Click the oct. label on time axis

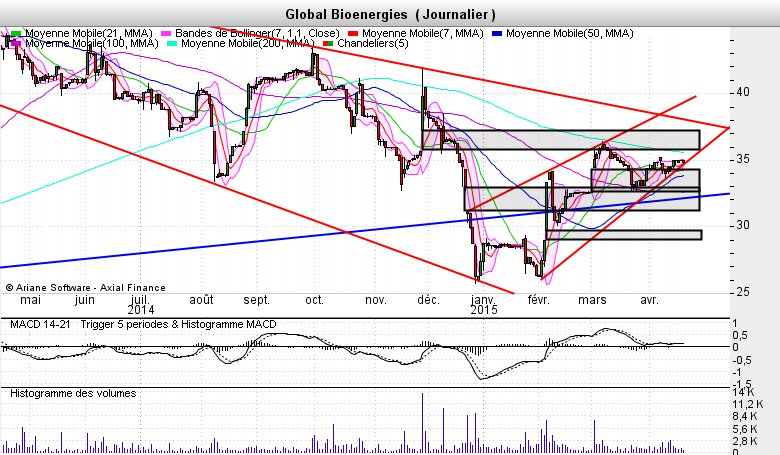pyautogui.click(x=314, y=300)
